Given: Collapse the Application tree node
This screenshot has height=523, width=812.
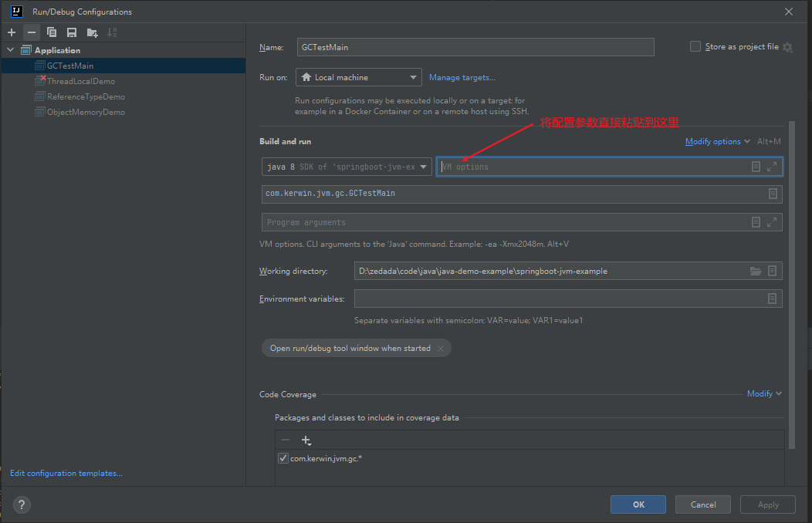Looking at the screenshot, I should coord(10,50).
